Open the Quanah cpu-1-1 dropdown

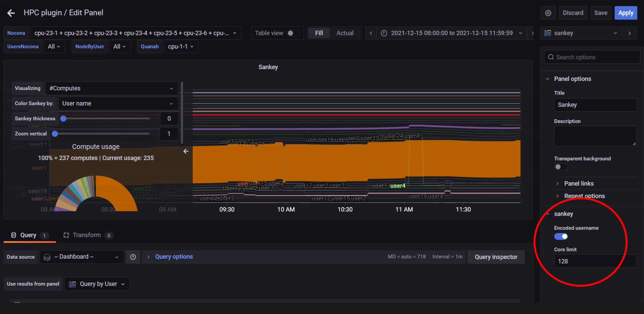pos(181,47)
